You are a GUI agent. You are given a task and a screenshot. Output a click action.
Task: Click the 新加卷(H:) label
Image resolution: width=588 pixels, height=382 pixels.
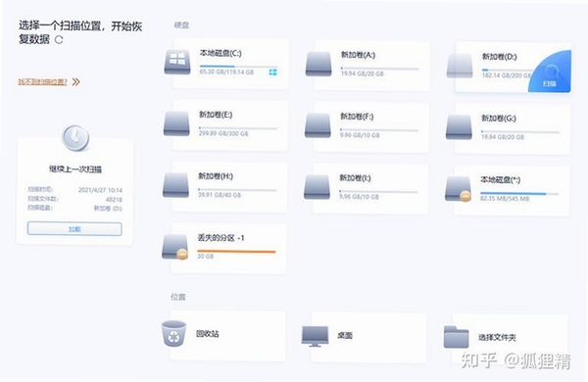pos(216,176)
